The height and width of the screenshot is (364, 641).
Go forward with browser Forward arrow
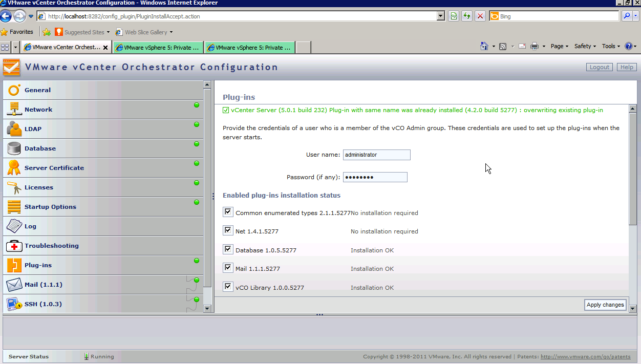(x=19, y=16)
